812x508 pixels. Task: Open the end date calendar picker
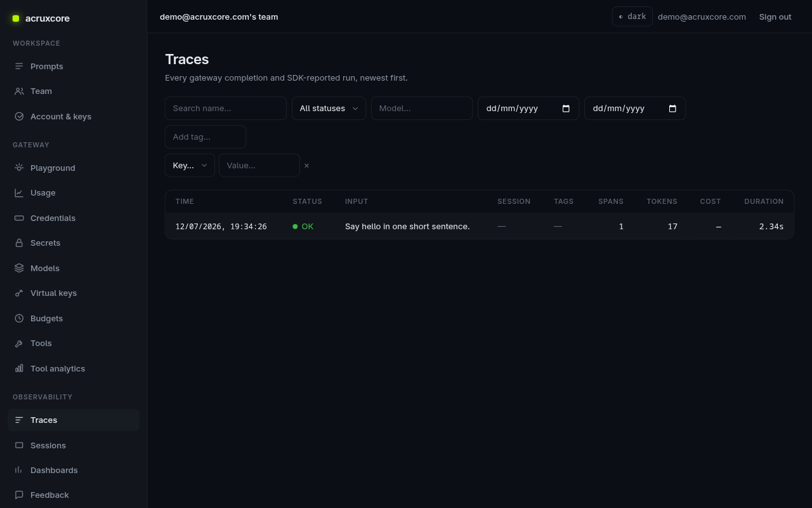click(672, 109)
